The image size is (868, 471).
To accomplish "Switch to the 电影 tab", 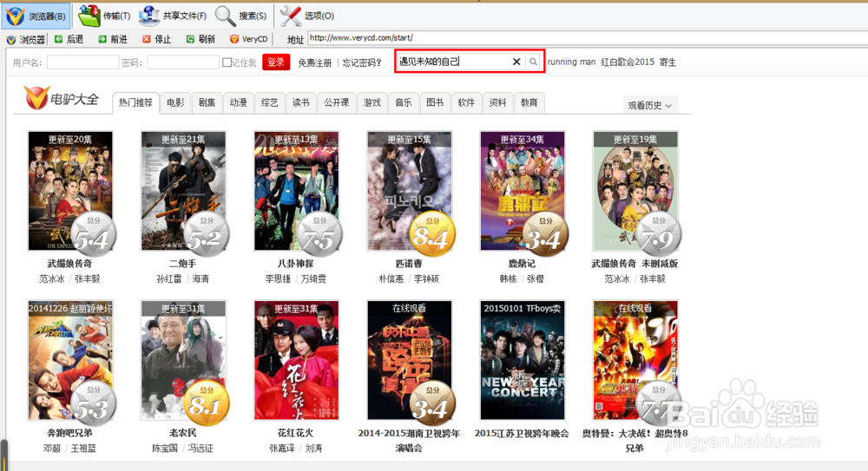I will pos(175,102).
